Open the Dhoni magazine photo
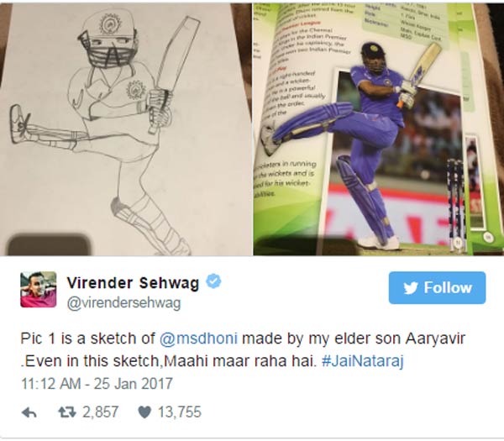The image size is (504, 441). (x=378, y=129)
